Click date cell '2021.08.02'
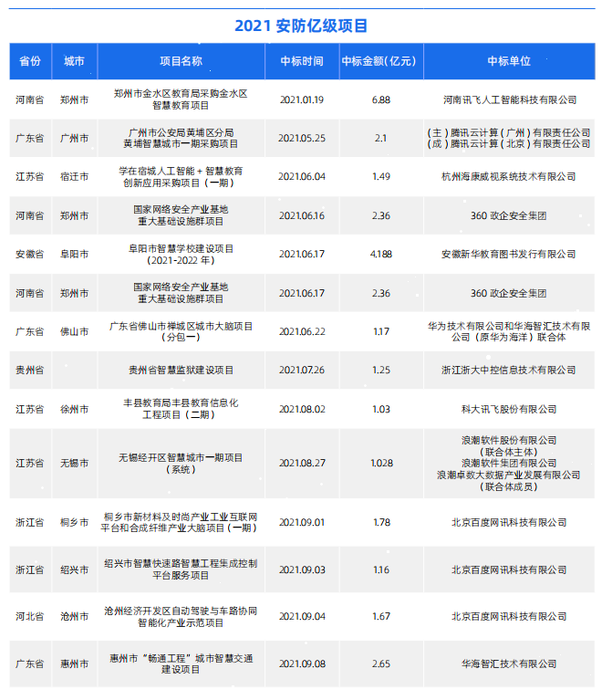Viewport: 612px width, 700px height. 302,410
